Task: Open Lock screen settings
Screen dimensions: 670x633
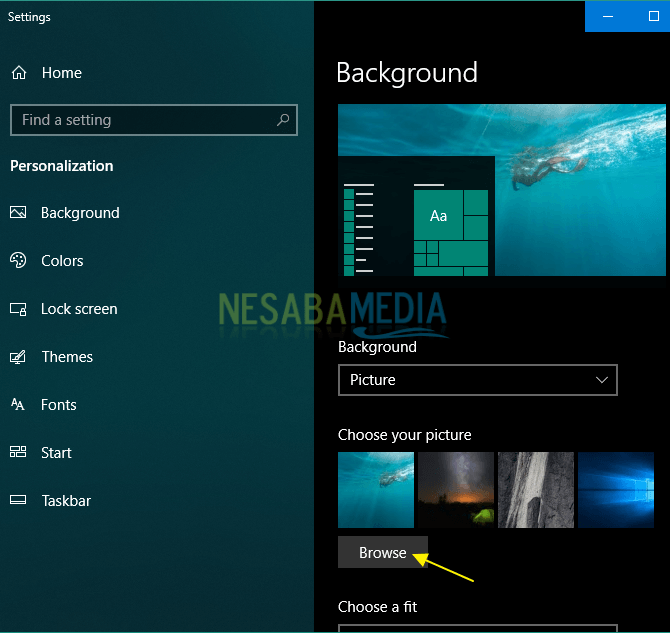Action: pyautogui.click(x=79, y=309)
